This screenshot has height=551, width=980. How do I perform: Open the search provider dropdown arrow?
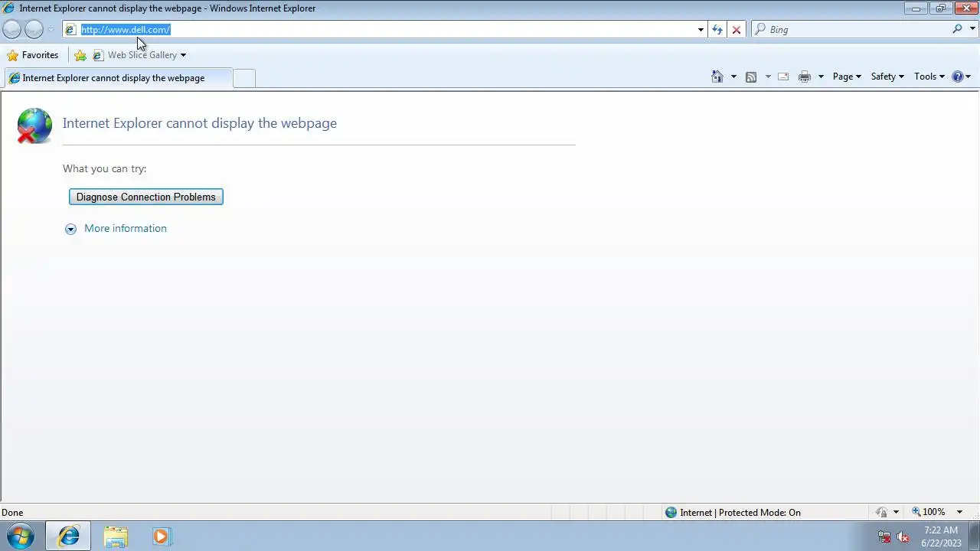coord(973,29)
